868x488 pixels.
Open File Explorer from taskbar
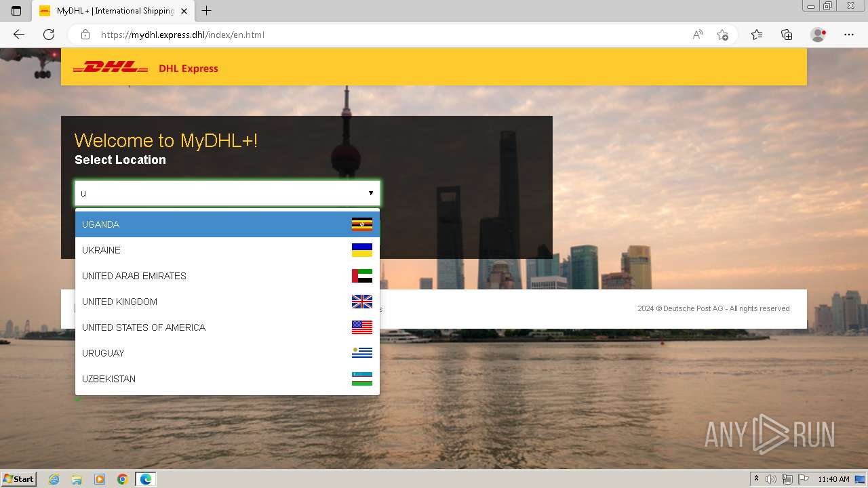tap(77, 479)
